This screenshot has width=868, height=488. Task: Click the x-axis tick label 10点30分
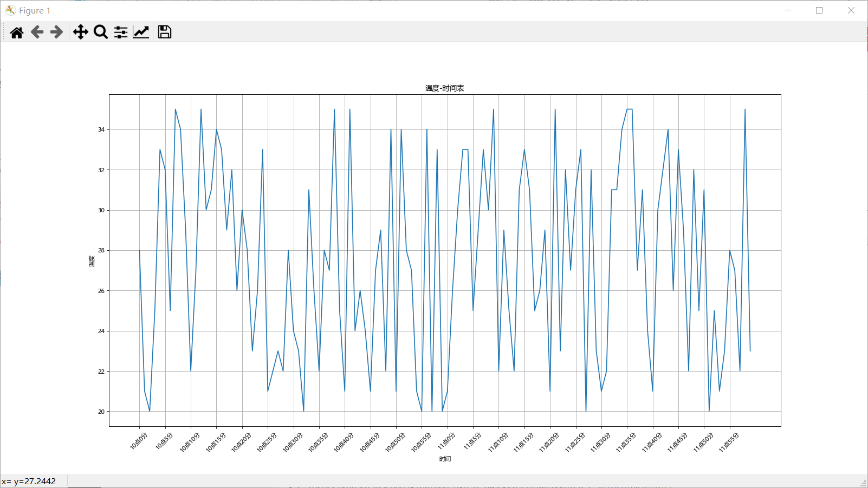[293, 442]
